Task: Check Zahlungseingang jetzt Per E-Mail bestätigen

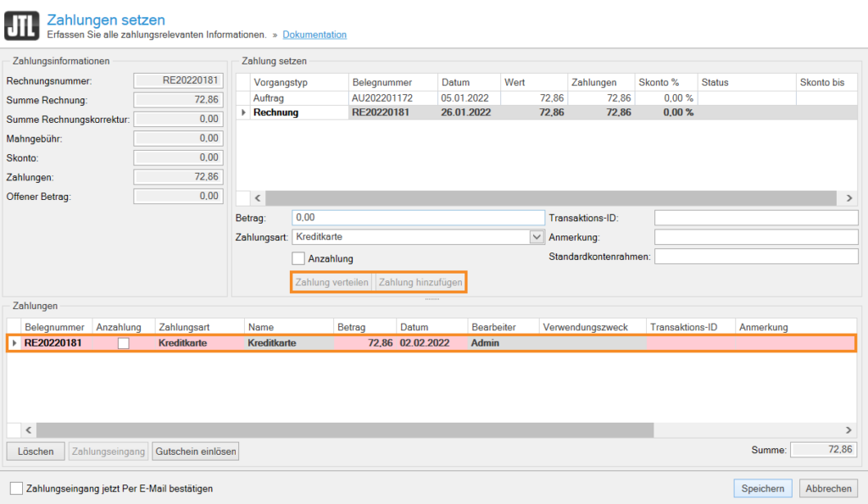Action: [16, 489]
